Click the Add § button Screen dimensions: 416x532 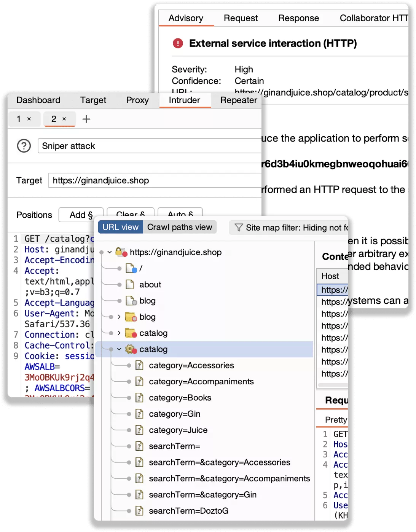tap(81, 215)
